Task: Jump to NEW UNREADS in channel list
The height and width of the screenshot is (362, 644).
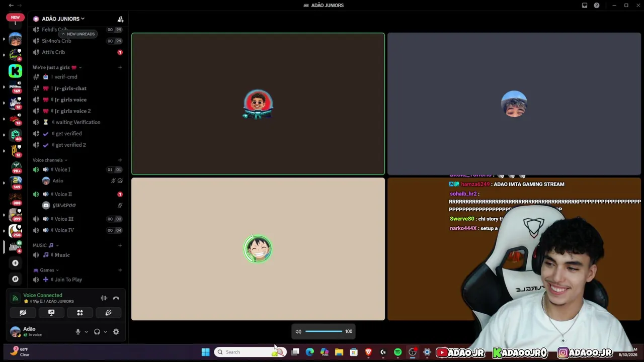Action: click(x=77, y=34)
